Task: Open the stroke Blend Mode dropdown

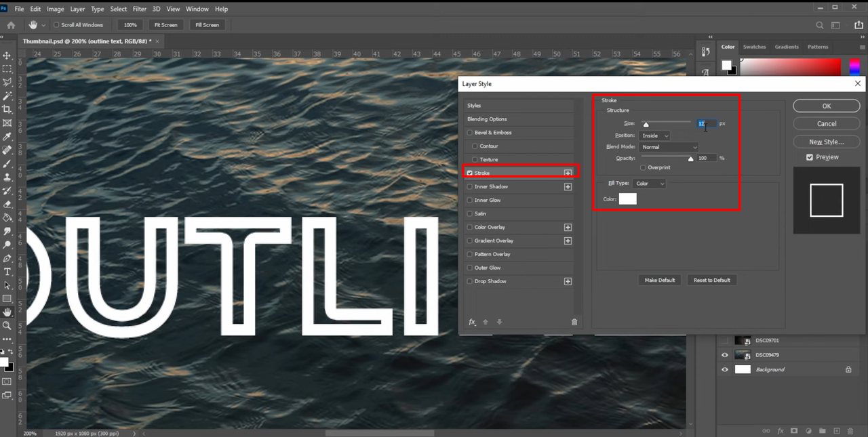Action: coord(669,147)
